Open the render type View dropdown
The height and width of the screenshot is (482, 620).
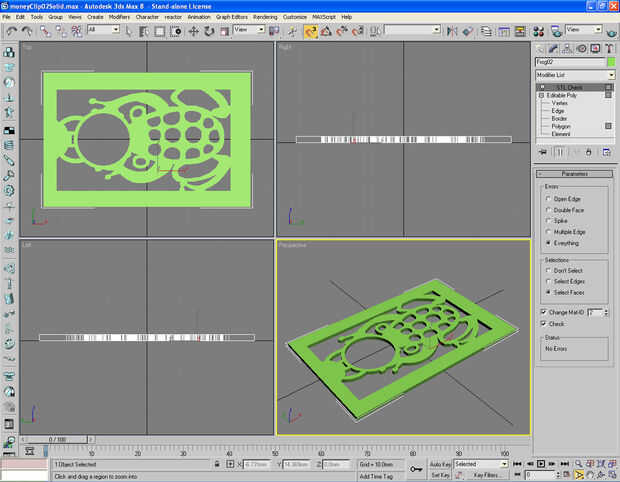click(584, 30)
